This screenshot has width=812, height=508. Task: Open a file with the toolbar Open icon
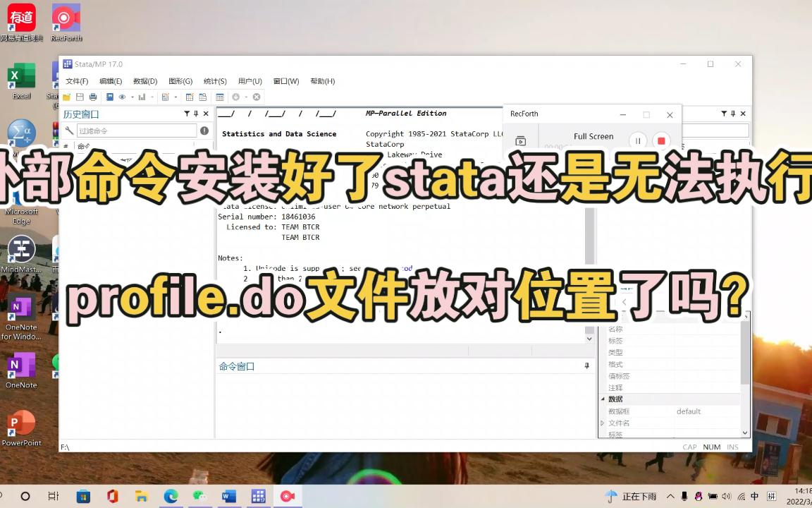point(67,97)
